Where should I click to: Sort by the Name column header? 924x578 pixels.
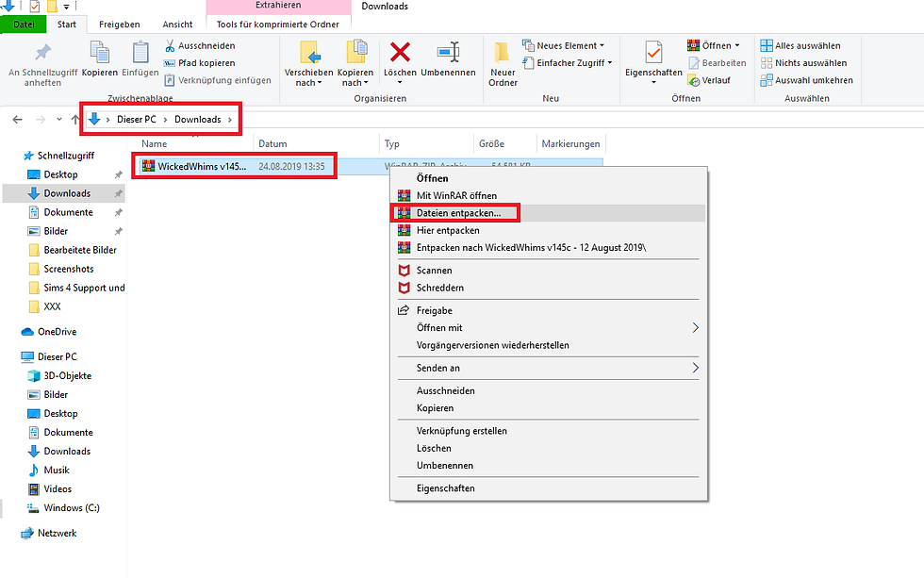[x=155, y=143]
